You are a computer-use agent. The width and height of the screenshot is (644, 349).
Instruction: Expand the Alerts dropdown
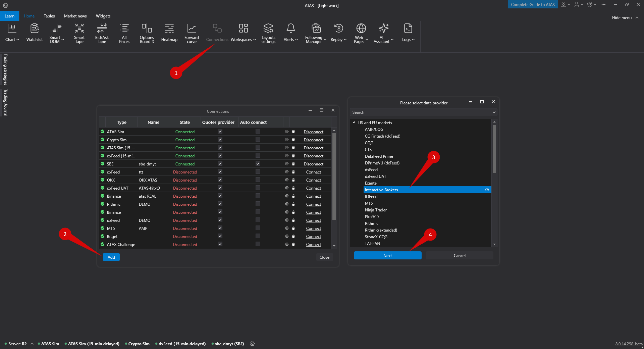tap(291, 33)
